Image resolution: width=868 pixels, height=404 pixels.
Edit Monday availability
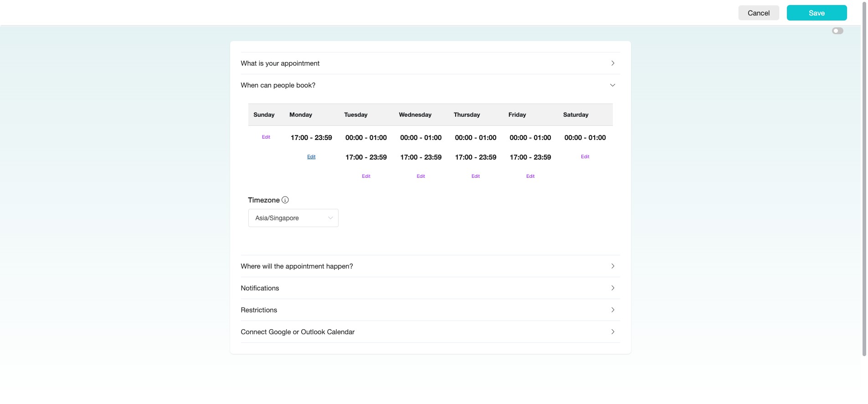tap(311, 156)
